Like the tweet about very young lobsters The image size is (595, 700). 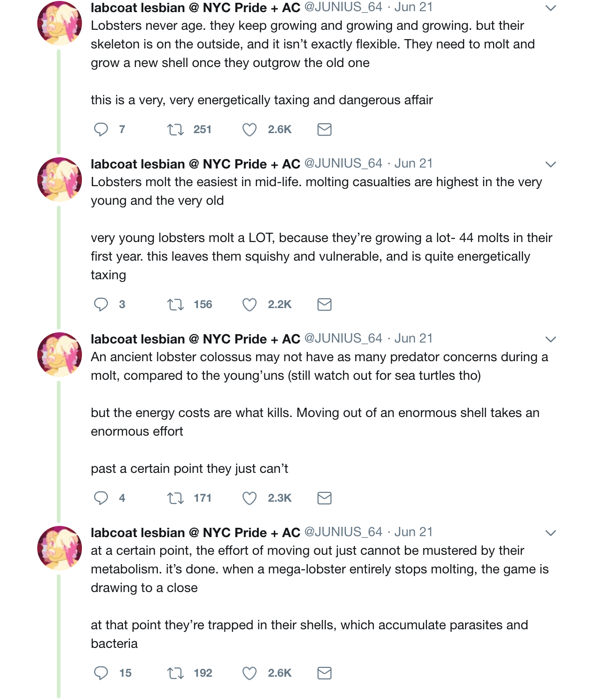(250, 304)
